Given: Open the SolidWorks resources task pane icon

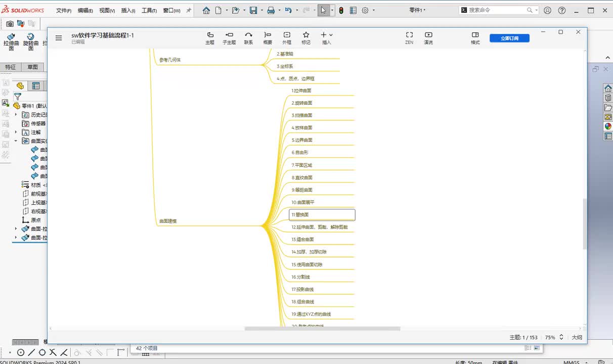Looking at the screenshot, I should click(x=608, y=88).
